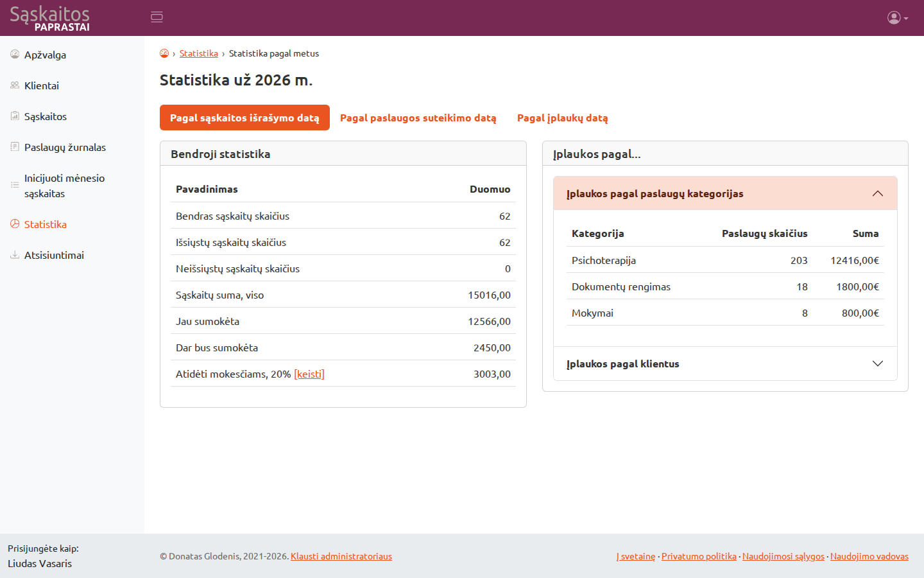
Task: Click the Išsiųstų sąskaitų skaičius row
Action: point(343,242)
